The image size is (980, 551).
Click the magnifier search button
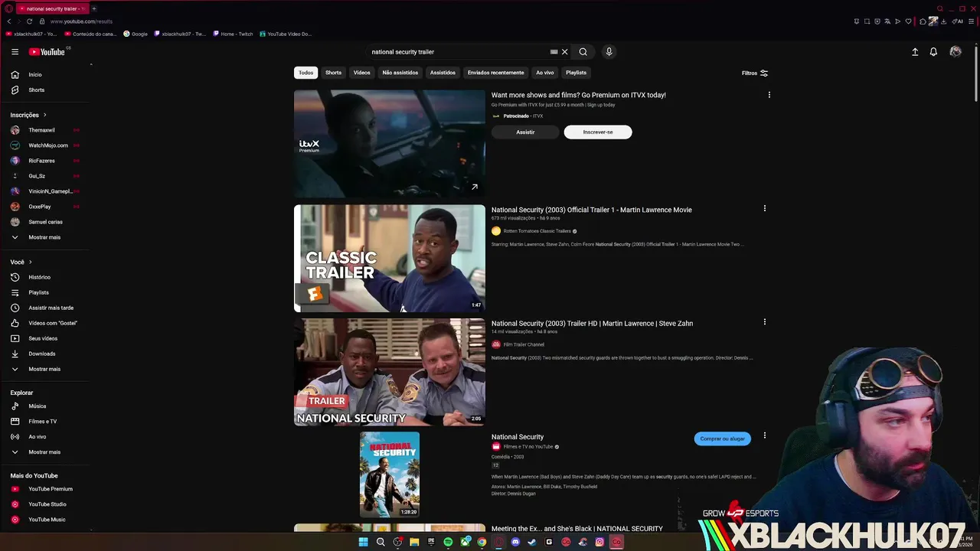pos(583,52)
